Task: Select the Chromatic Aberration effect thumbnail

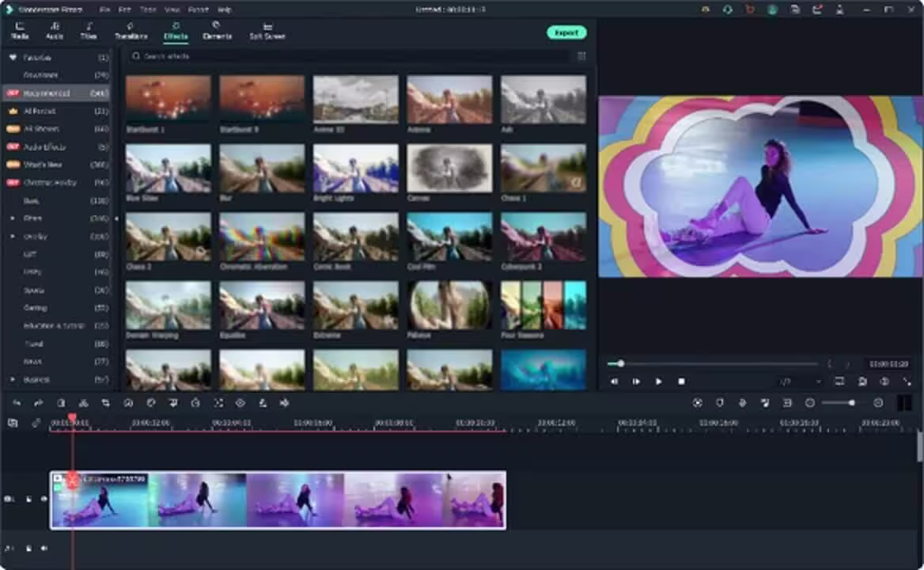Action: tap(261, 236)
